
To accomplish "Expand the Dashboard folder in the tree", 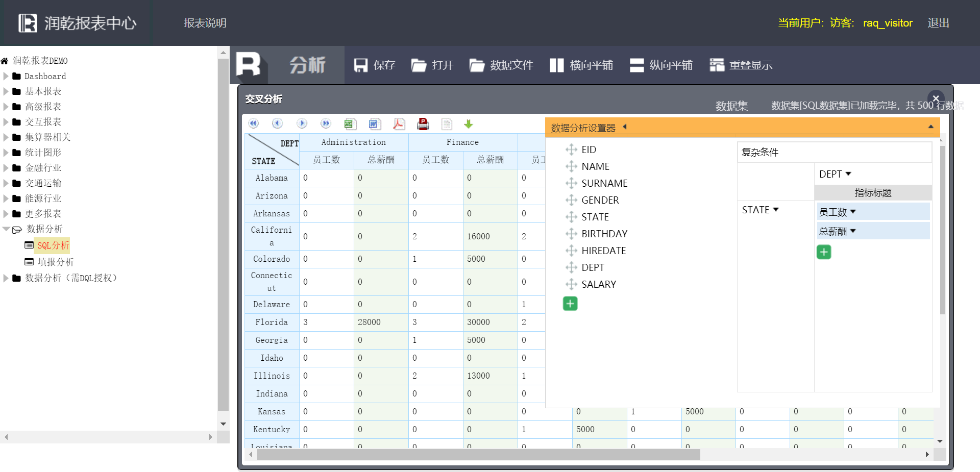I will 6,77.
